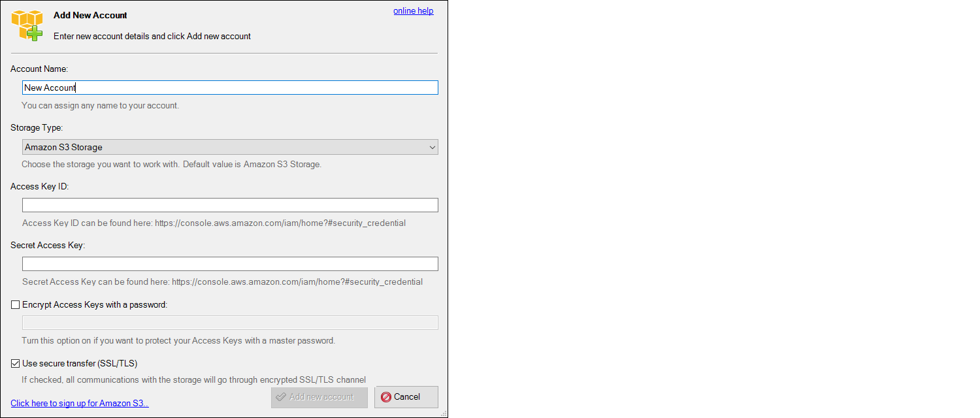Click the Access Key ID field
Viewport: 980px width, 418px height.
(x=230, y=205)
